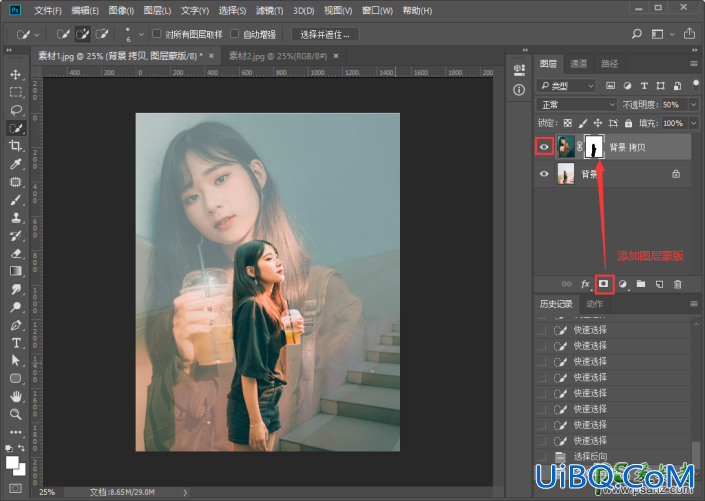Close the 素材1.jpg document tab

click(211, 56)
